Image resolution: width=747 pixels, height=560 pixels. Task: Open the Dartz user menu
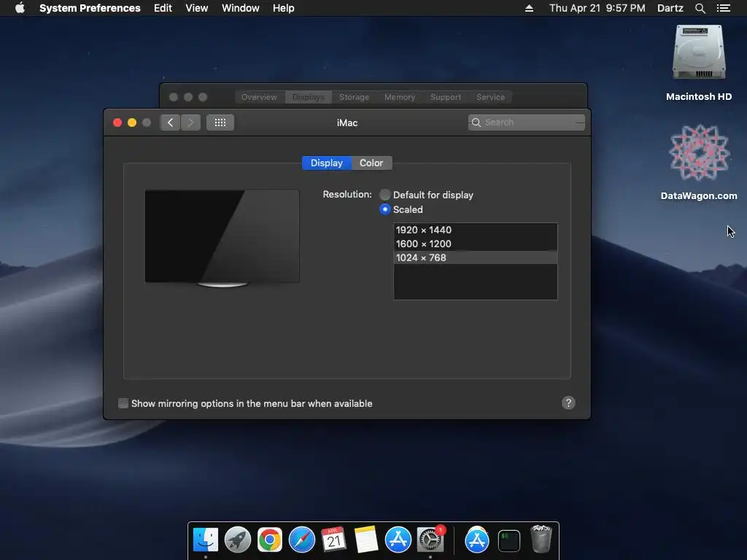(x=670, y=8)
